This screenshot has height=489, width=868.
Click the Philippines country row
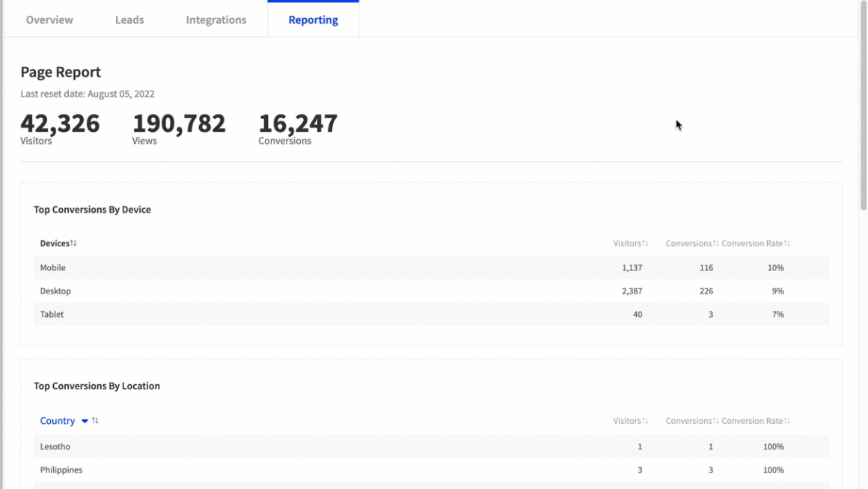click(431, 470)
